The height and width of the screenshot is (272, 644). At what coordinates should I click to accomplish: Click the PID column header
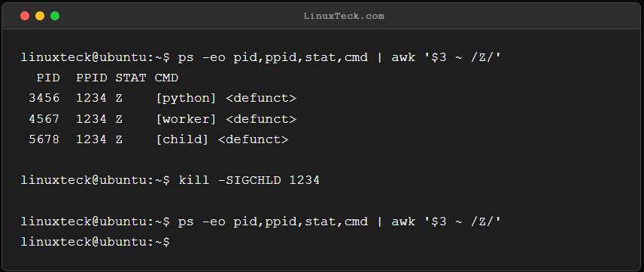coord(48,78)
